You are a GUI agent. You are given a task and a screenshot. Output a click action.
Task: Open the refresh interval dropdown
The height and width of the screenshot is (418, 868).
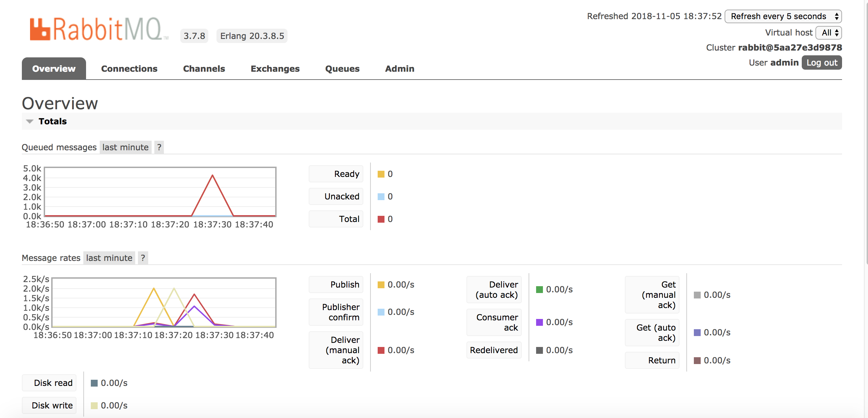pyautogui.click(x=783, y=16)
